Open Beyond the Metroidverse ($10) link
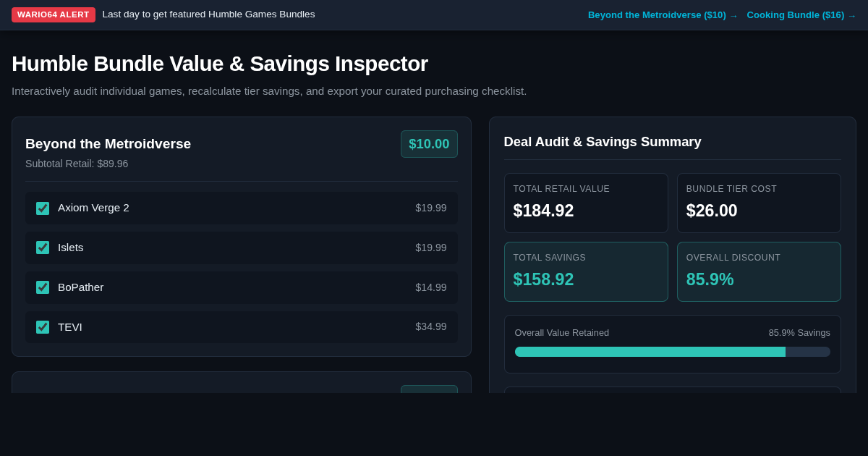 click(663, 15)
